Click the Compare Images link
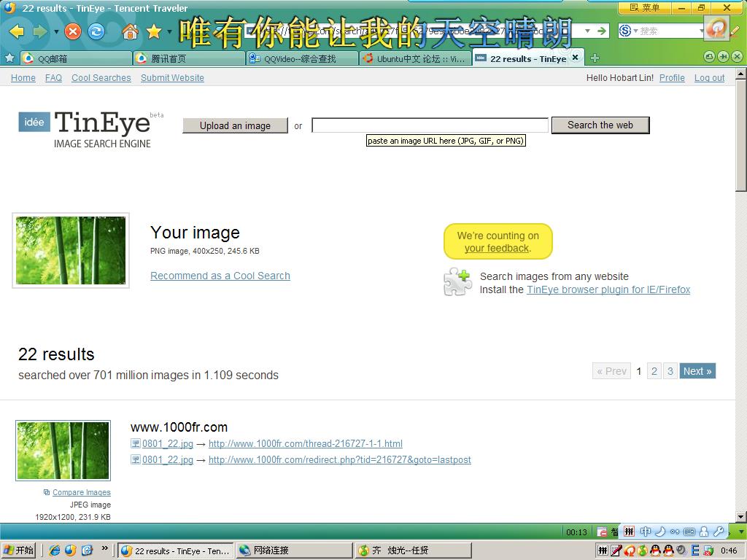The image size is (747, 560). (82, 492)
